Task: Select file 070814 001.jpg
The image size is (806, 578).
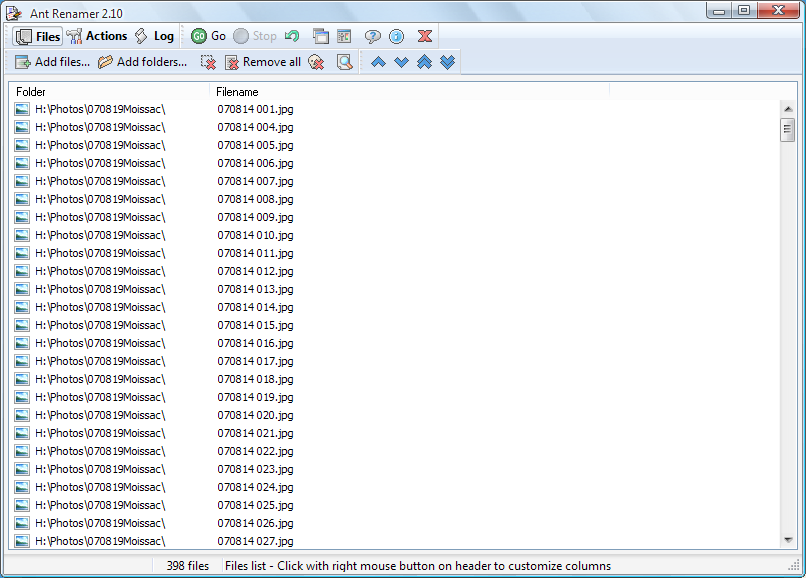Action: 255,109
